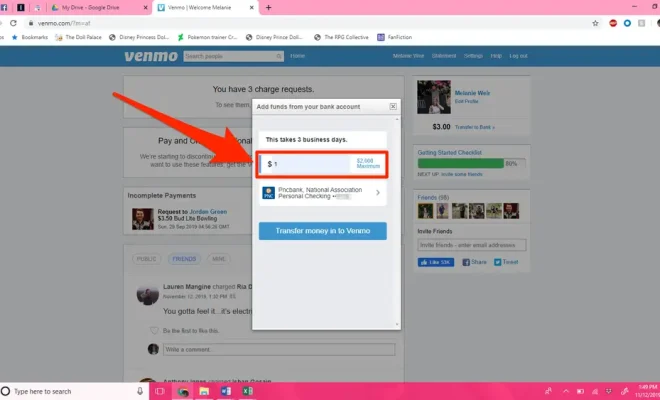Open Task View in taskbar
Screen dimensions: 660x400
[160, 391]
